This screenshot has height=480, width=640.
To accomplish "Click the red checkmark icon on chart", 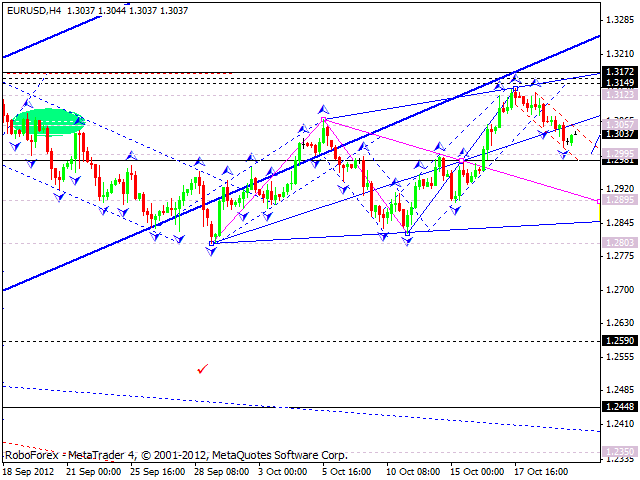I will point(203,369).
